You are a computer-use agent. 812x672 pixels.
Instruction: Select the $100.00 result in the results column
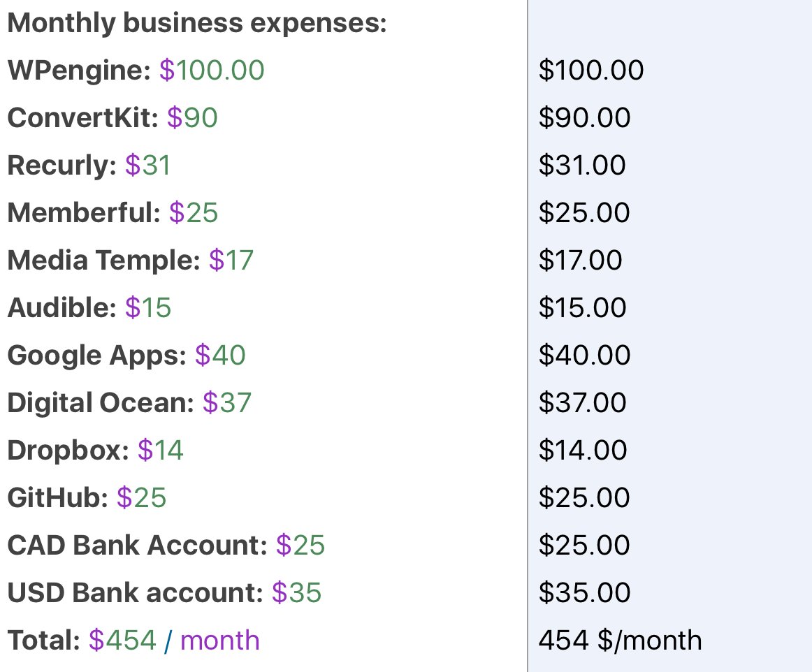pyautogui.click(x=591, y=71)
